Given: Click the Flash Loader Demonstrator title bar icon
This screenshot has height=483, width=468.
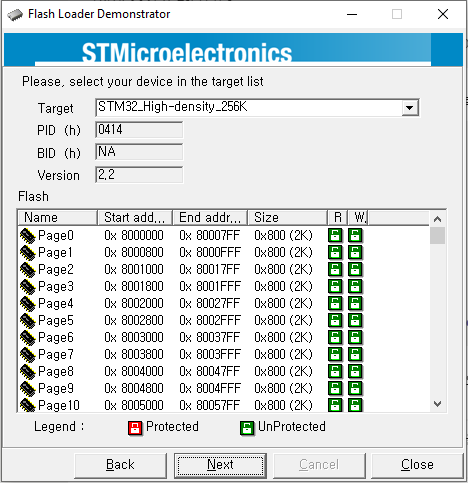Looking at the screenshot, I should [x=15, y=15].
